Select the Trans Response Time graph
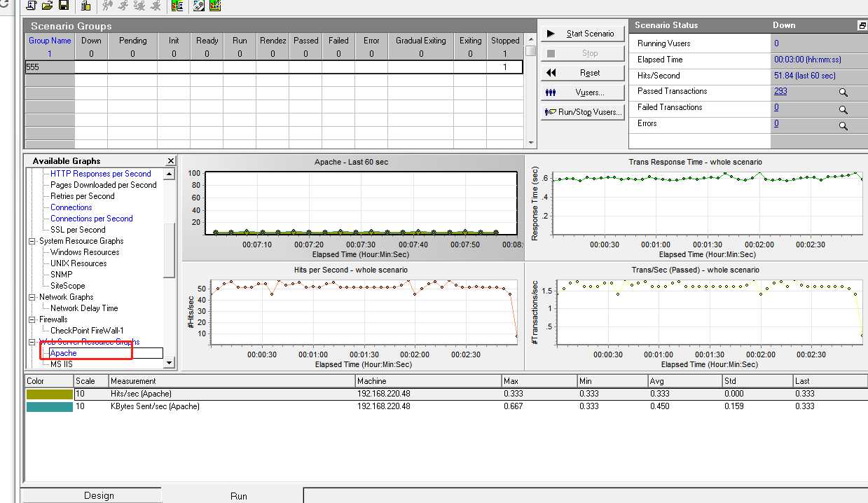The height and width of the screenshot is (503, 868). point(695,207)
